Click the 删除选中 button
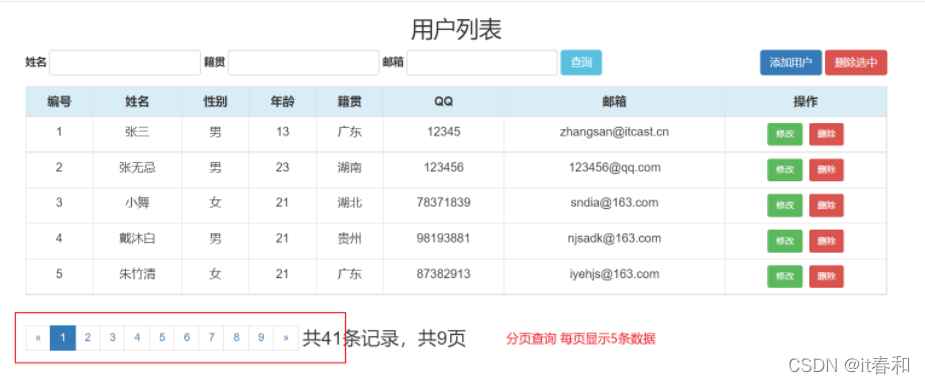 tap(856, 63)
